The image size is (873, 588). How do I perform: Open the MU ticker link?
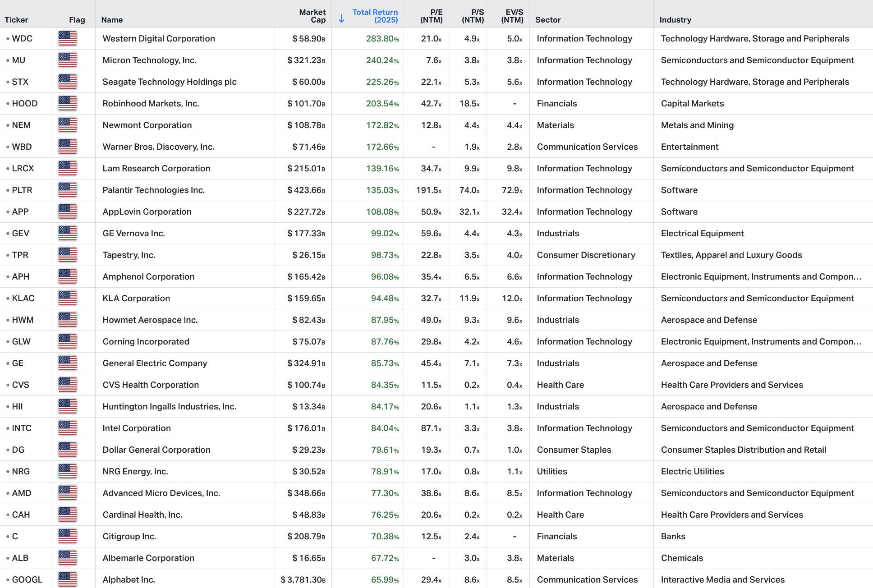tap(18, 60)
